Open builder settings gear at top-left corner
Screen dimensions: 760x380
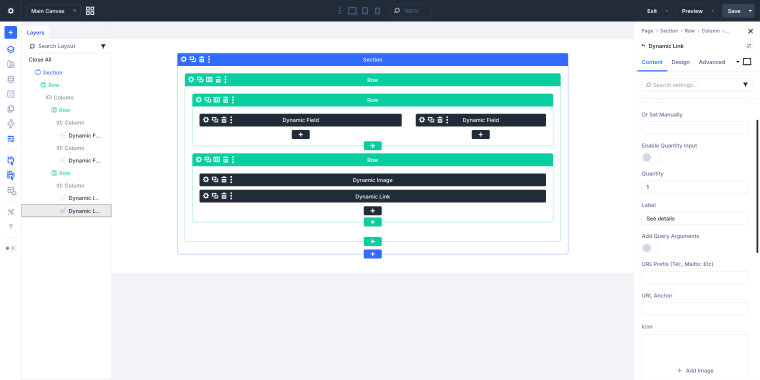tap(11, 11)
